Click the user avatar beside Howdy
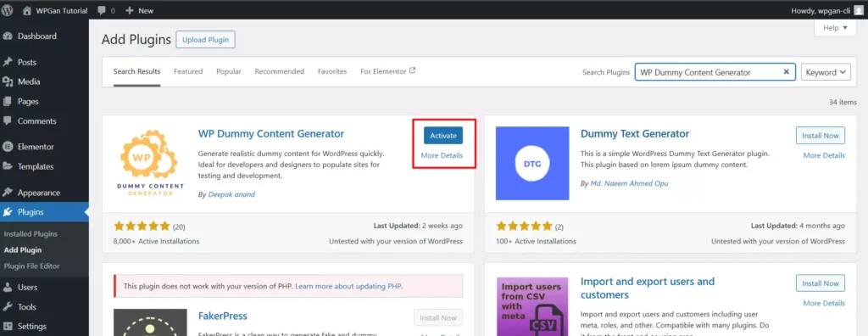868x336 pixels. coord(858,10)
